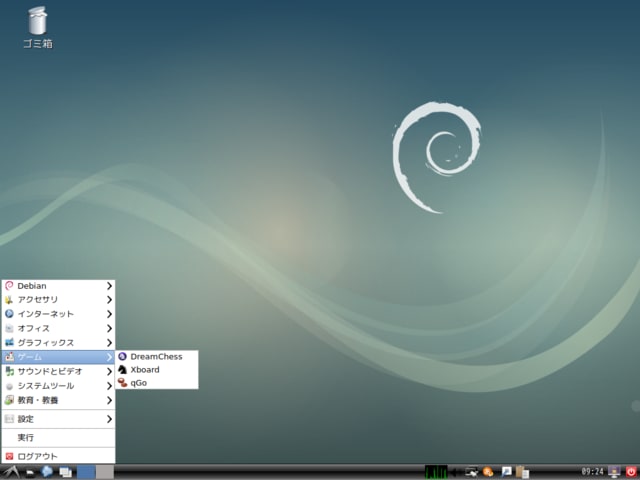The height and width of the screenshot is (480, 640).
Task: Open the インターネット menu category
Action: tap(58, 314)
